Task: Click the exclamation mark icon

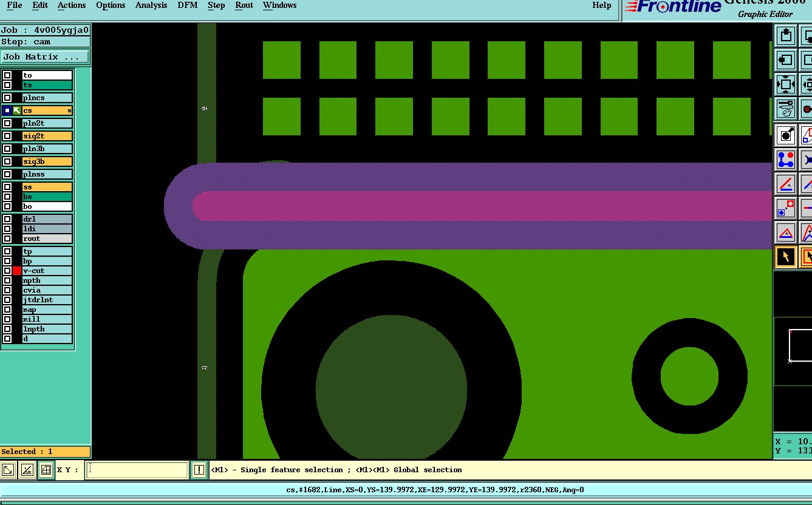Action: click(199, 470)
